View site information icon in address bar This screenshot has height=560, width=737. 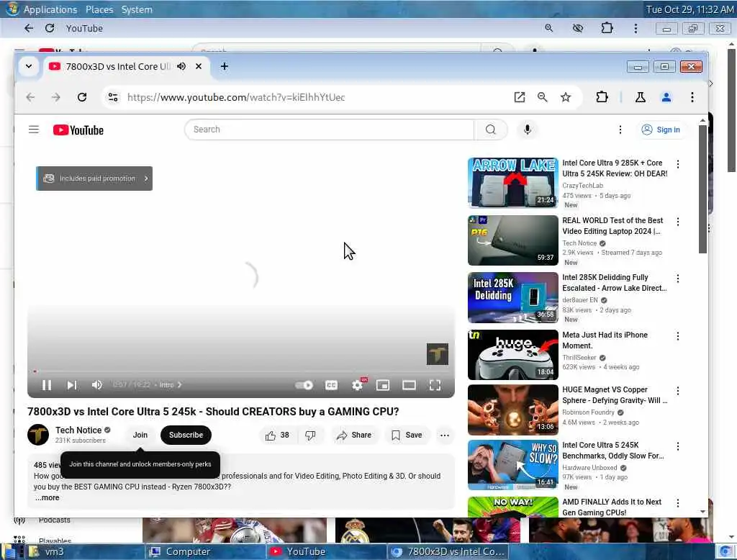[x=113, y=97]
